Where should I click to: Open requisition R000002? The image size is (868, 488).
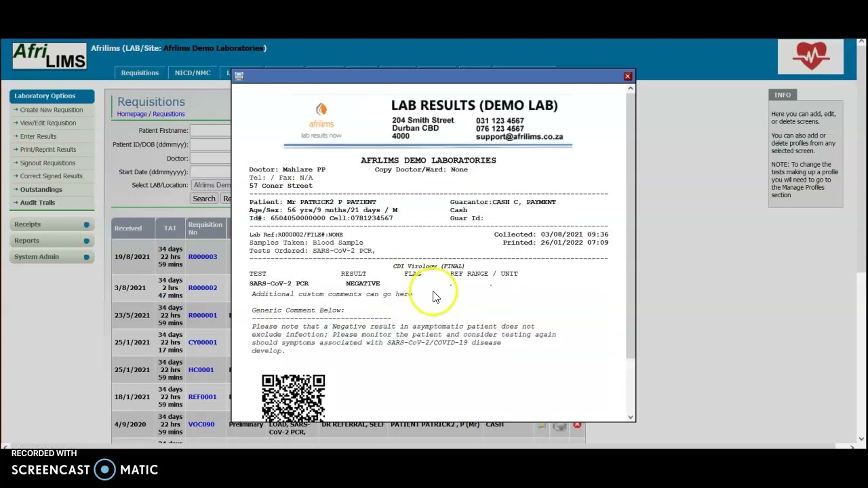coord(202,288)
